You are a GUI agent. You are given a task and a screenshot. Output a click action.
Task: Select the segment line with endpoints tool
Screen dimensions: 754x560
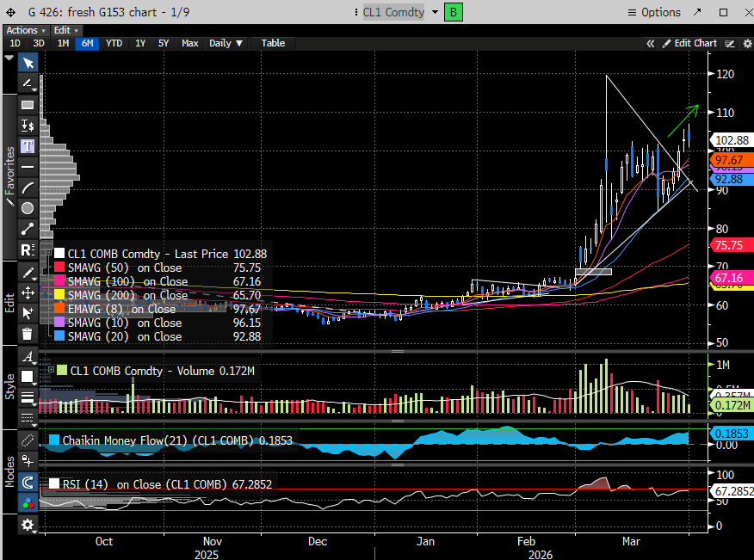click(28, 229)
